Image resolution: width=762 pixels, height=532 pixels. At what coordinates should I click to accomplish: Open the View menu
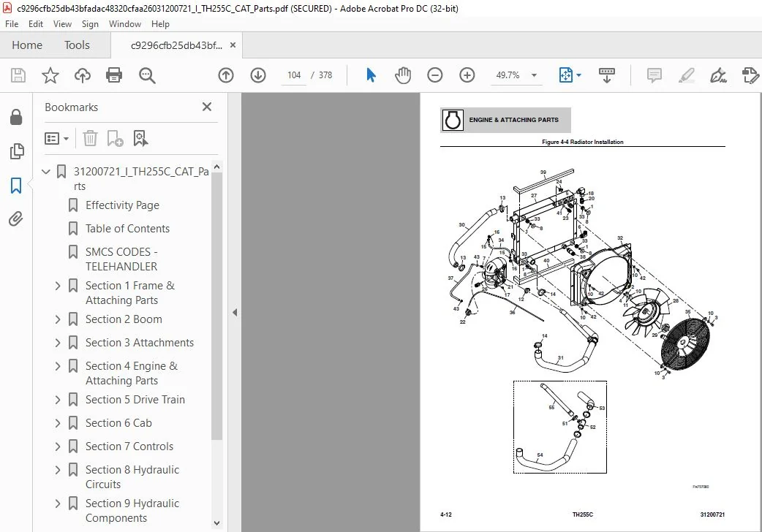tap(62, 24)
